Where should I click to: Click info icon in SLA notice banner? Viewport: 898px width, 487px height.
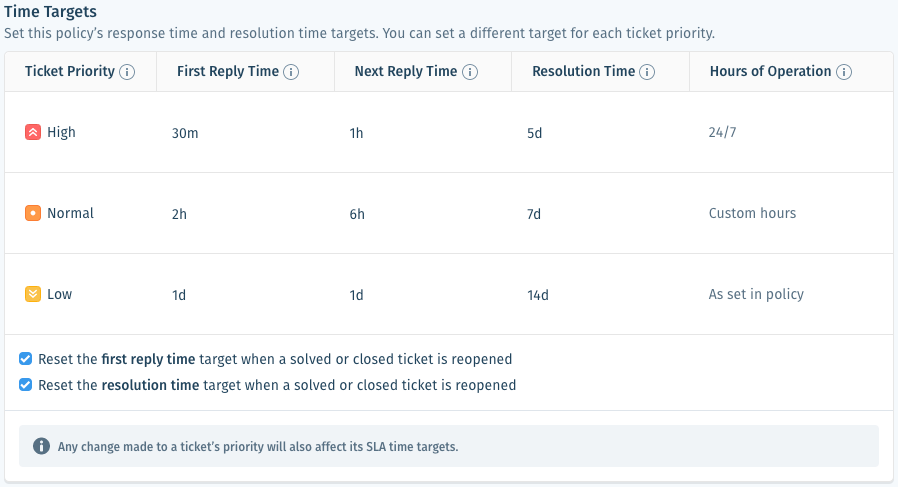click(x=41, y=446)
